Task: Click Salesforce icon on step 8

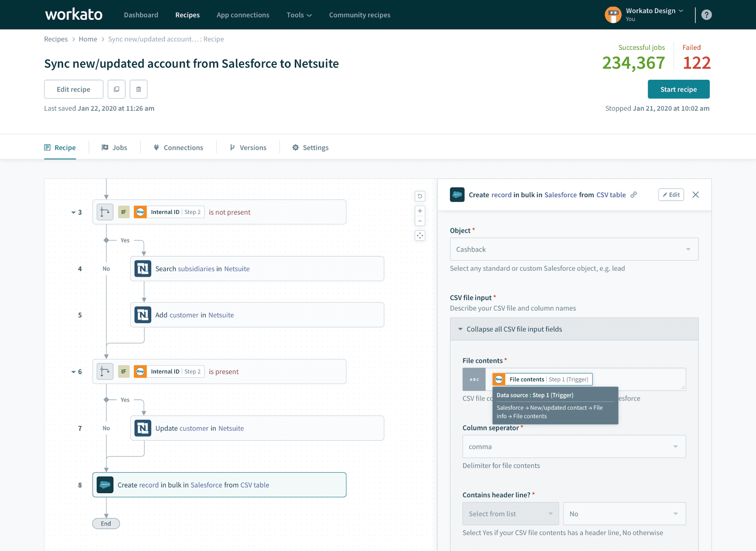Action: [105, 485]
